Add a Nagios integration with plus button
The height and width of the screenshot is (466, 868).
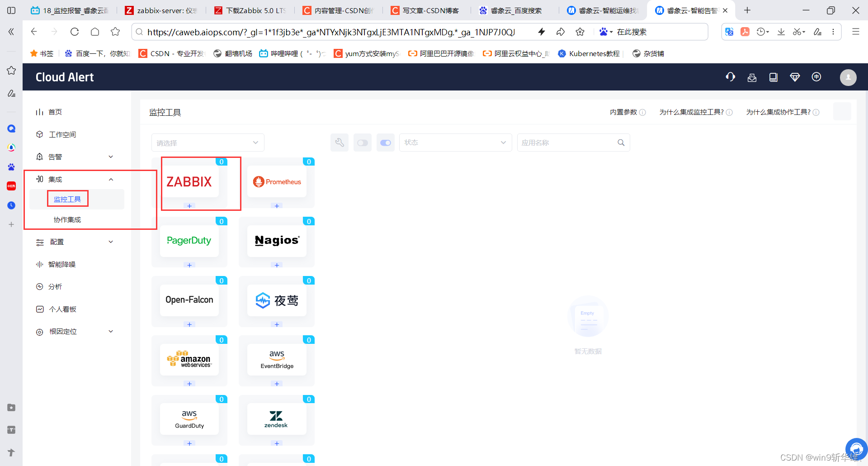pyautogui.click(x=277, y=265)
